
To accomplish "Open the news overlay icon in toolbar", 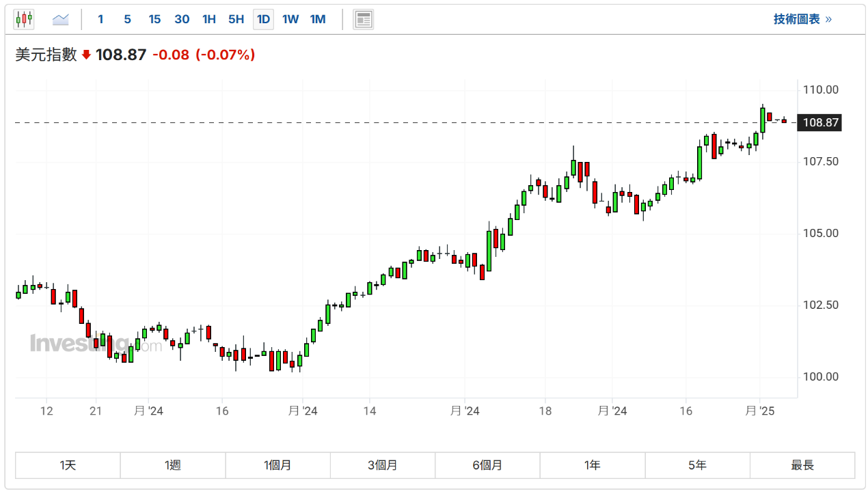I will coord(363,19).
